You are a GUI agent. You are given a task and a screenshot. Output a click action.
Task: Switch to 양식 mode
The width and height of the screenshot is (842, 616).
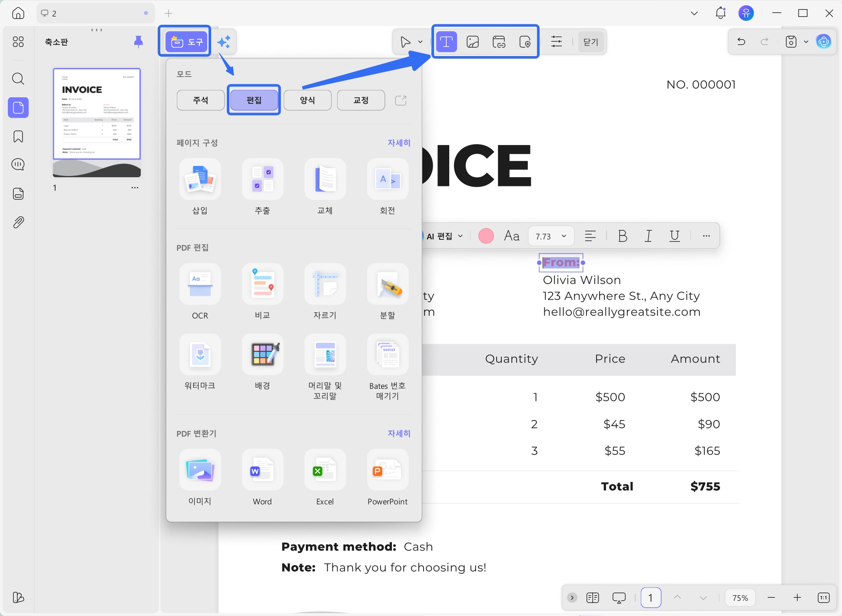coord(308,100)
